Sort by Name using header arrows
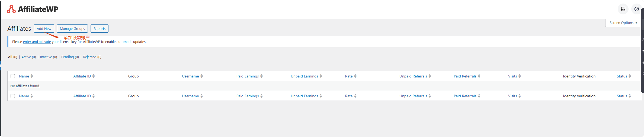Screen dimensions: 644x137 tap(32, 76)
